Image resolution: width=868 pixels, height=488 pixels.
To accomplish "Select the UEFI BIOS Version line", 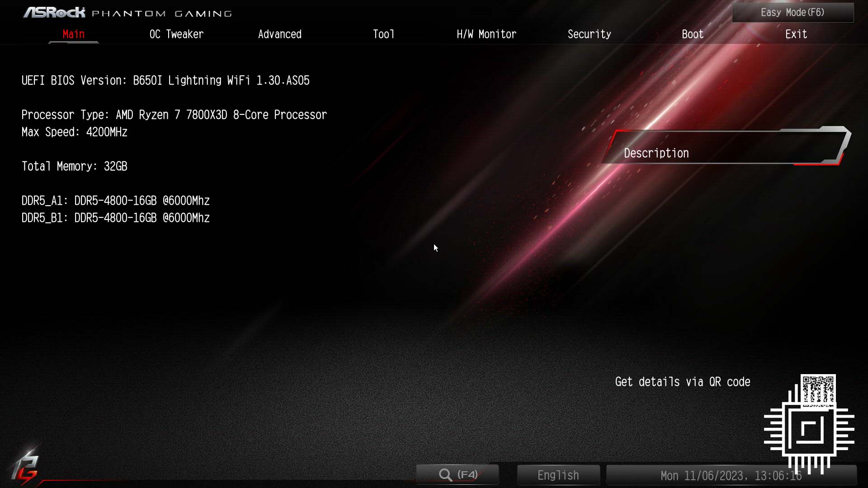I will click(x=165, y=80).
